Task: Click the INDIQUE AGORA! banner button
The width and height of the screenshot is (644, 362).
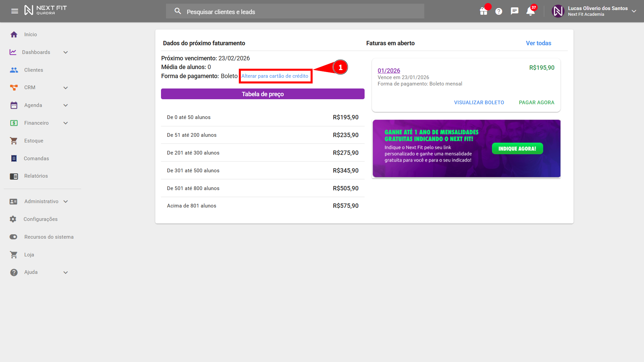Action: (x=517, y=148)
